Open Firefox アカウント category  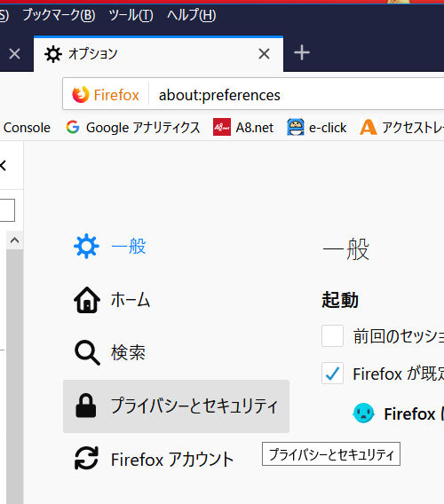[176, 459]
